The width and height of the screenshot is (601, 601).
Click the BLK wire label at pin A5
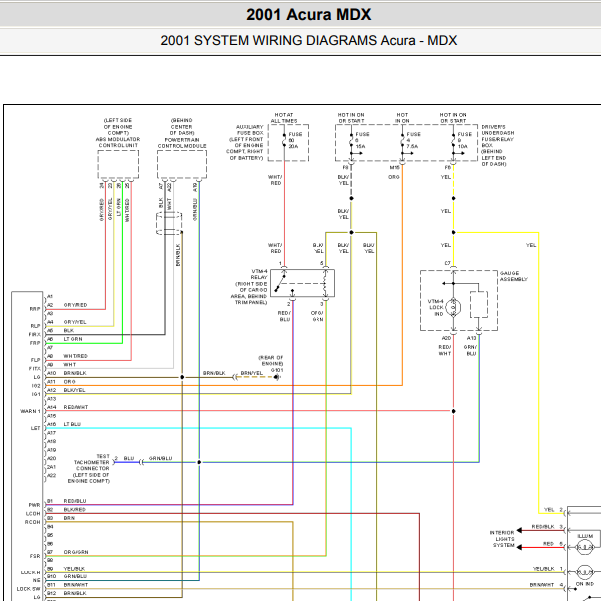pyautogui.click(x=69, y=330)
